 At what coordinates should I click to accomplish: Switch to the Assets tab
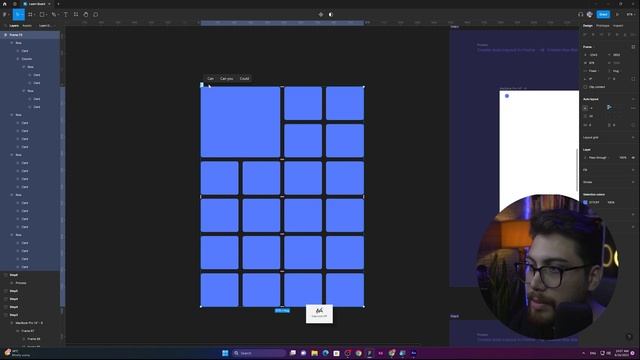[x=27, y=26]
